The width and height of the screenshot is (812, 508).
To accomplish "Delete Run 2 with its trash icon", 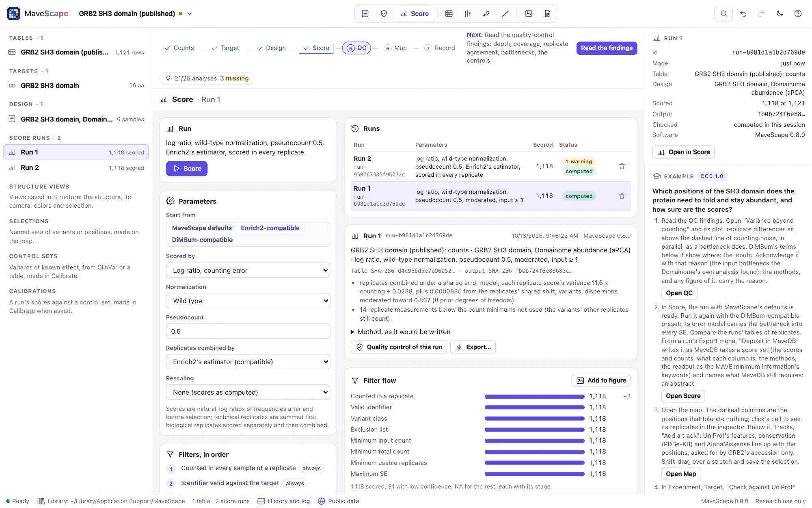I will (622, 166).
